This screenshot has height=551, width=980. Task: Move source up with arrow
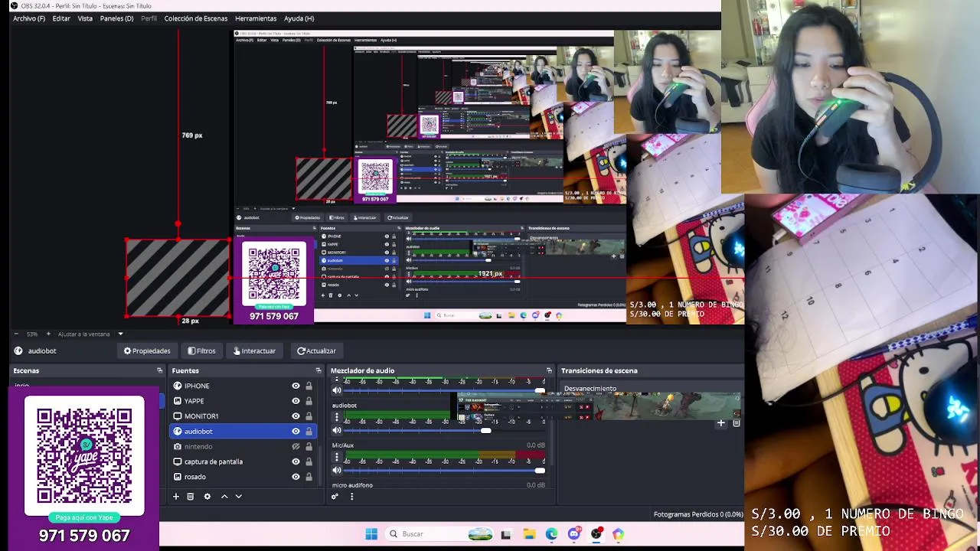[224, 497]
